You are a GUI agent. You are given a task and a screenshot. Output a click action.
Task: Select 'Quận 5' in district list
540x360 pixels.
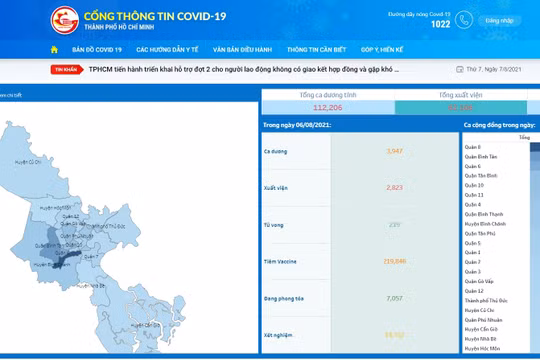[472, 243]
